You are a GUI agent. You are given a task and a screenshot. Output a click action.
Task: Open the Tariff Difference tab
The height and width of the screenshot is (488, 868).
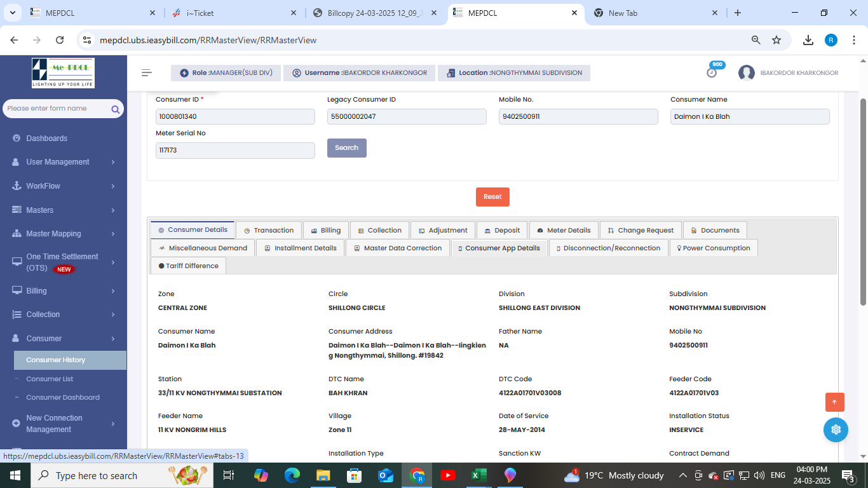(188, 266)
